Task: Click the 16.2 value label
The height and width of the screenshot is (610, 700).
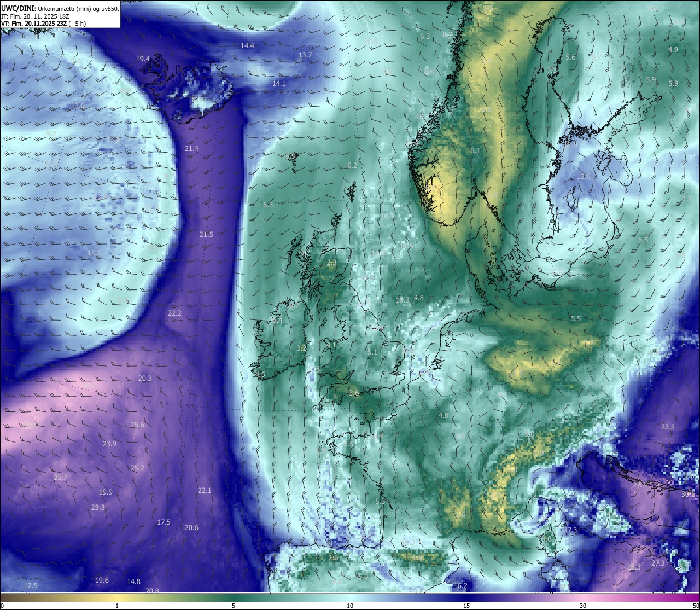Action: 460,586
